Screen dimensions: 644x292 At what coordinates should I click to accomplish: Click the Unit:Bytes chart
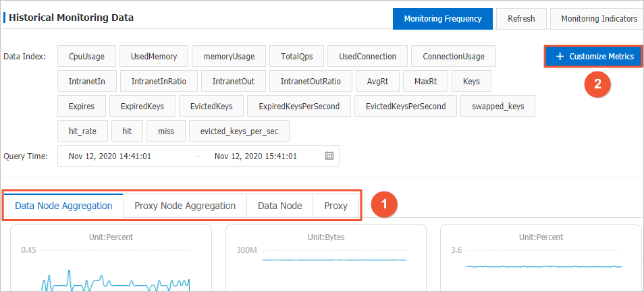coord(326,258)
